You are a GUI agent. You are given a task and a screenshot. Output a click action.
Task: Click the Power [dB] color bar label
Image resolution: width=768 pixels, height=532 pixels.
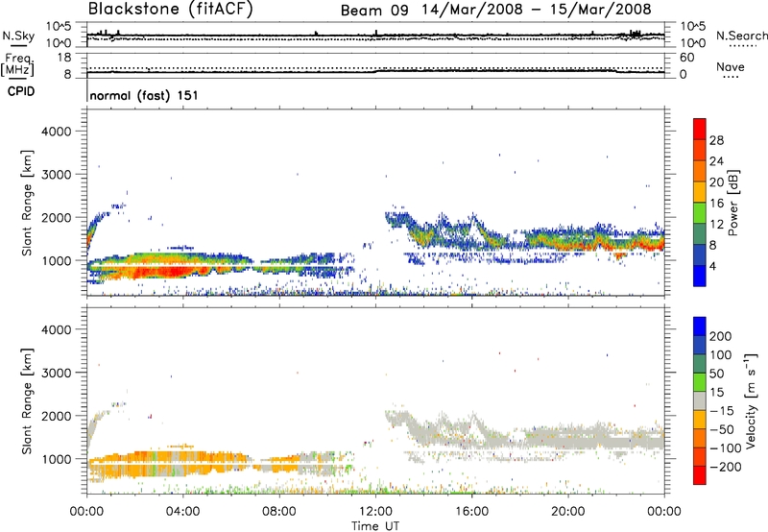click(732, 203)
